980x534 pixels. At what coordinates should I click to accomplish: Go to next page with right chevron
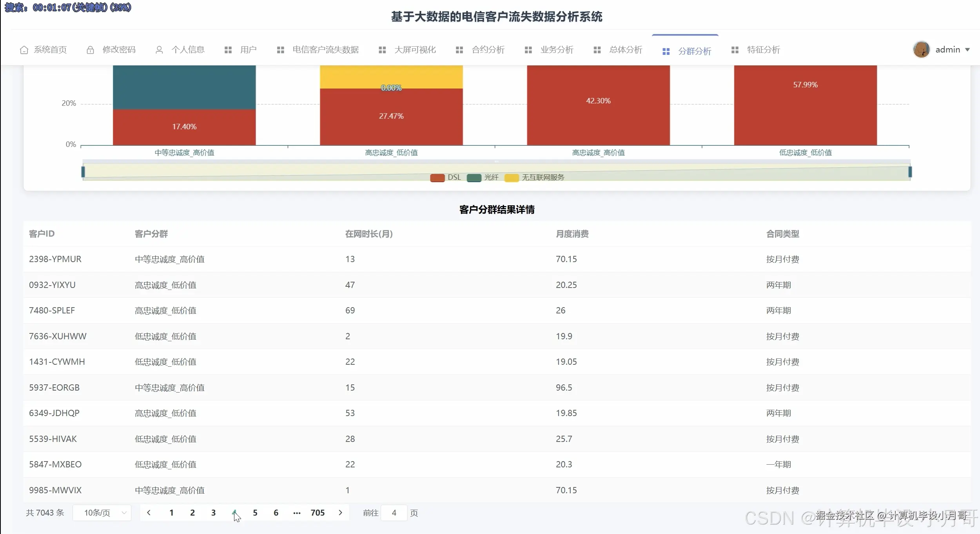tap(340, 512)
